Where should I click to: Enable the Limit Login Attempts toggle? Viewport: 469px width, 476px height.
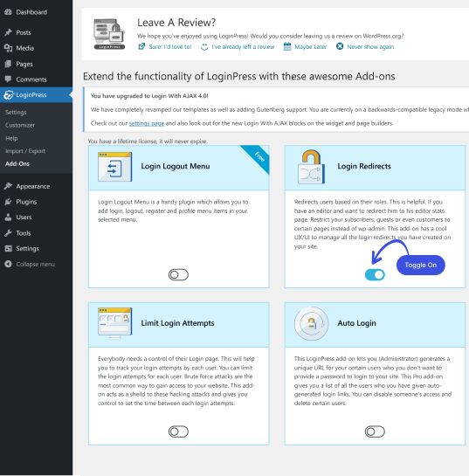click(x=178, y=431)
